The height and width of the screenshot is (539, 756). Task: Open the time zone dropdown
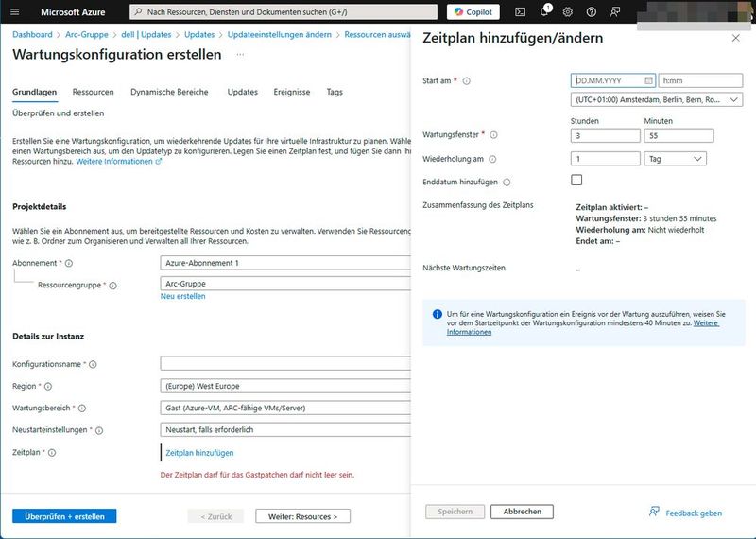(656, 100)
